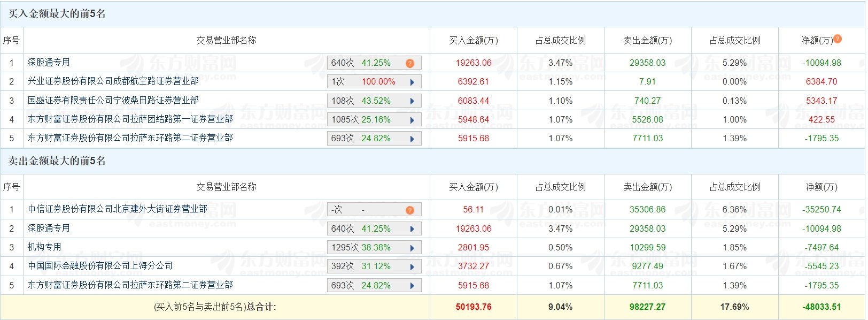Open 中国国际金融股份有限公司上海分公司 link

coord(100,265)
